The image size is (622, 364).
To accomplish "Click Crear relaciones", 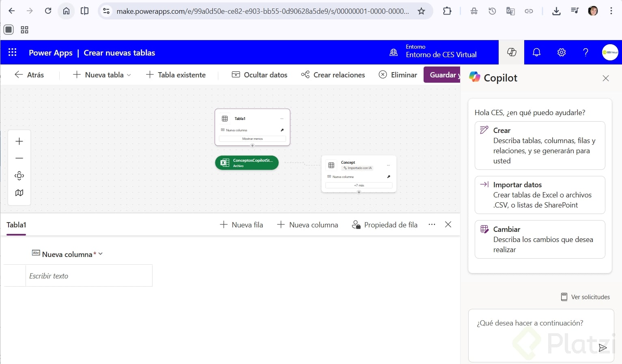I will click(333, 75).
